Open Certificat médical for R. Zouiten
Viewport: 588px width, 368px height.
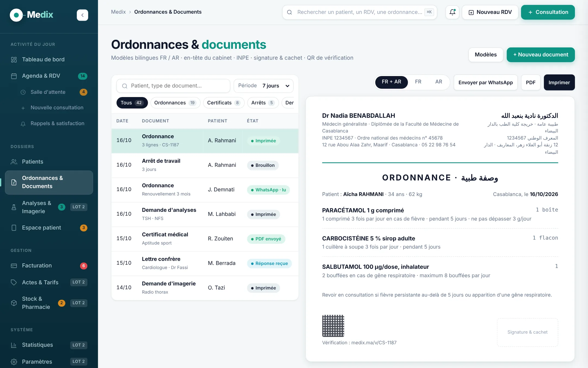pos(205,239)
